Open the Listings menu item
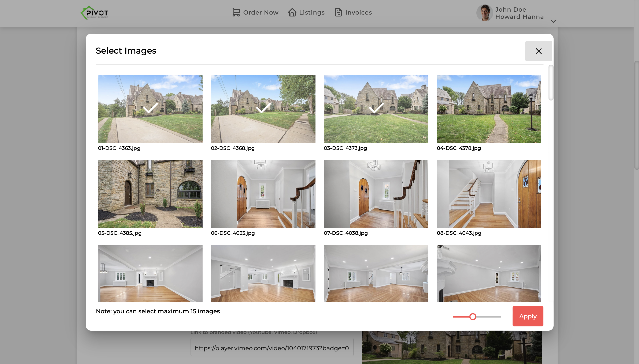 pyautogui.click(x=312, y=12)
